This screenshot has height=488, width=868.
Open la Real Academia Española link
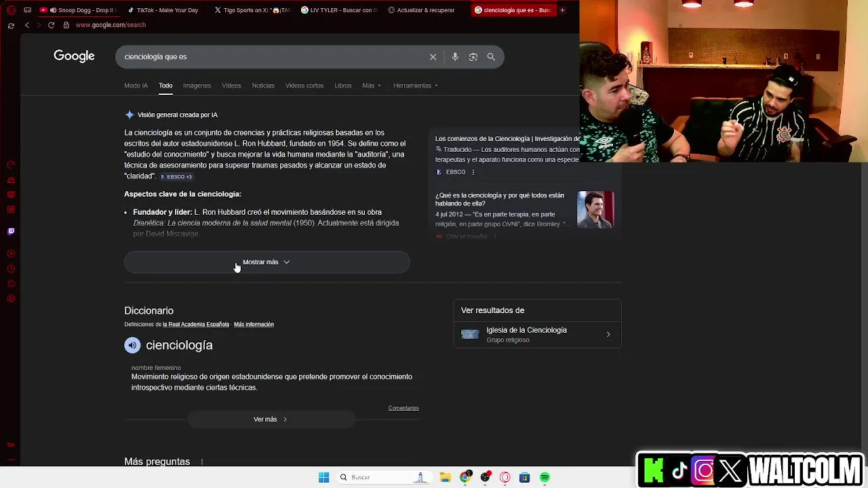196,325
